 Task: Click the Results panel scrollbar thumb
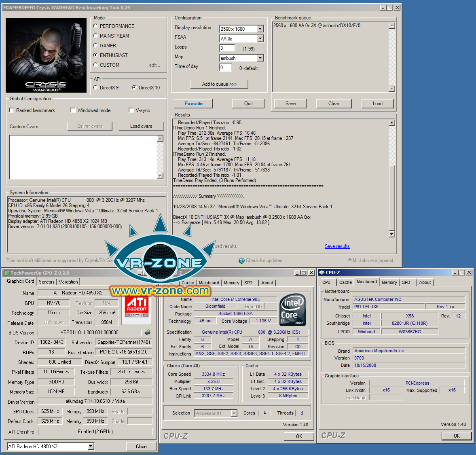tap(391, 198)
